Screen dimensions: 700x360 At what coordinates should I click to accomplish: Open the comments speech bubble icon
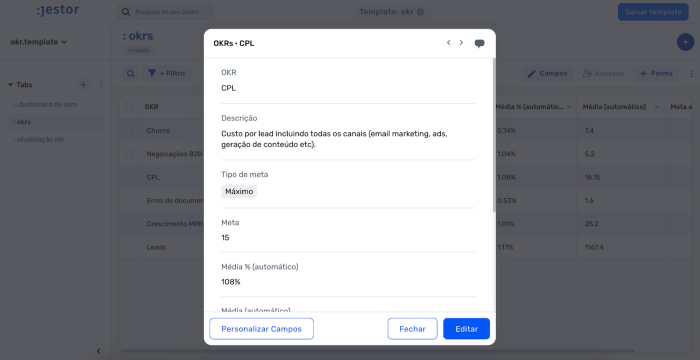pos(479,43)
